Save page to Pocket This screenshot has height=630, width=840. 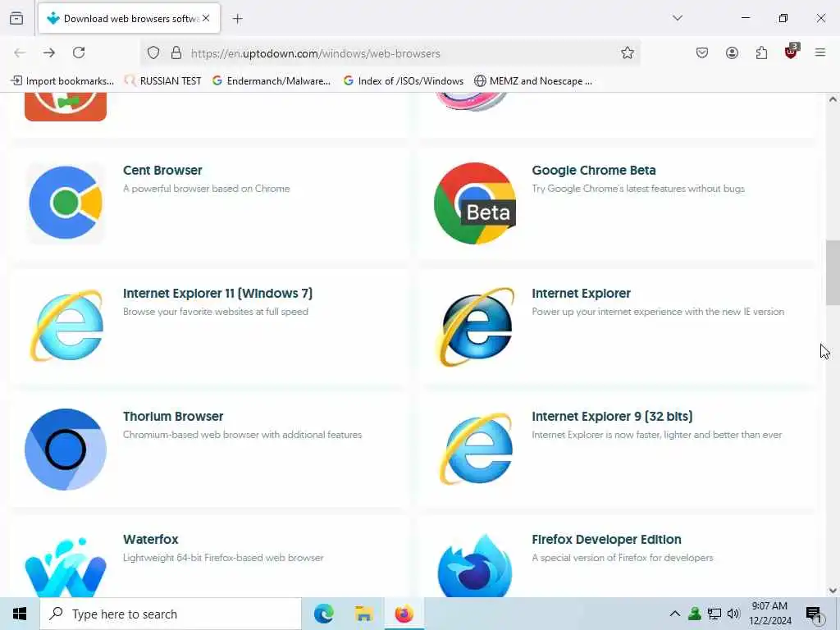pyautogui.click(x=702, y=52)
